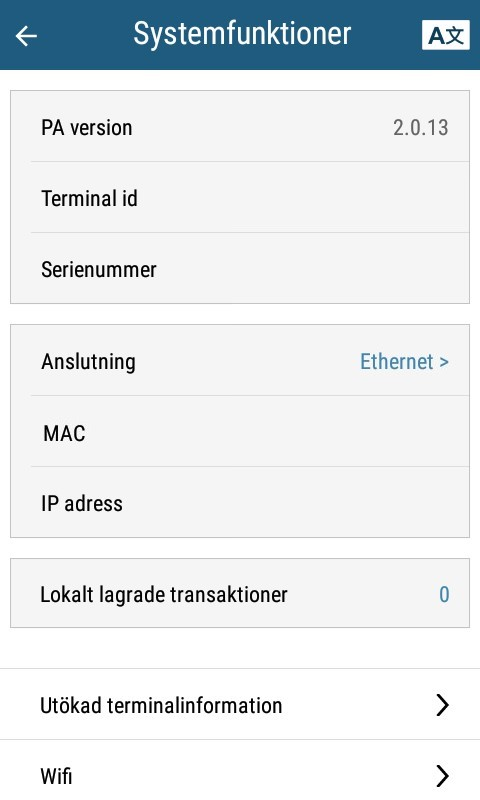The height and width of the screenshot is (800, 480).
Task: Select the Utökad terminalinformation row
Action: pos(240,704)
